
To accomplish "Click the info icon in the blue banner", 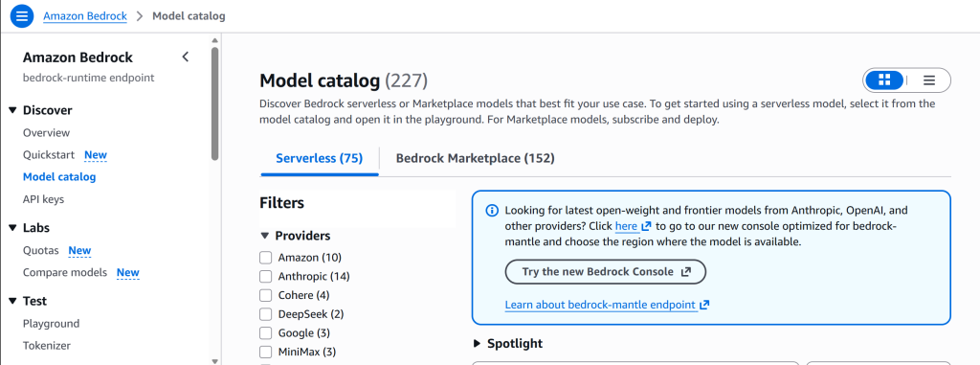I will [x=492, y=211].
